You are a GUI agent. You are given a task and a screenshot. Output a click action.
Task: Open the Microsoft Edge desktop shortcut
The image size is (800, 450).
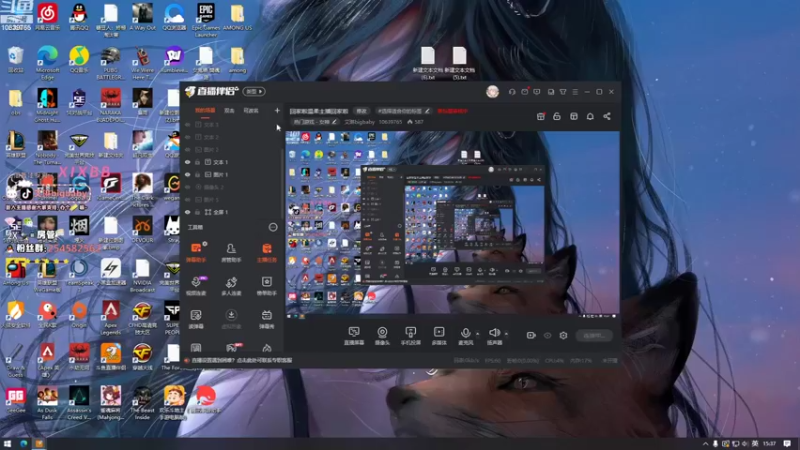click(47, 63)
